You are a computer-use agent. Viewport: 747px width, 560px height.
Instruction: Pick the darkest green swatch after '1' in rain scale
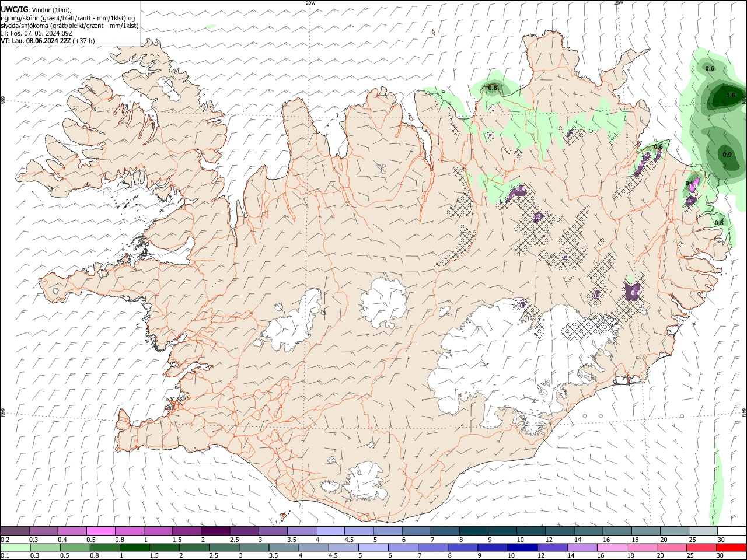pos(134,547)
